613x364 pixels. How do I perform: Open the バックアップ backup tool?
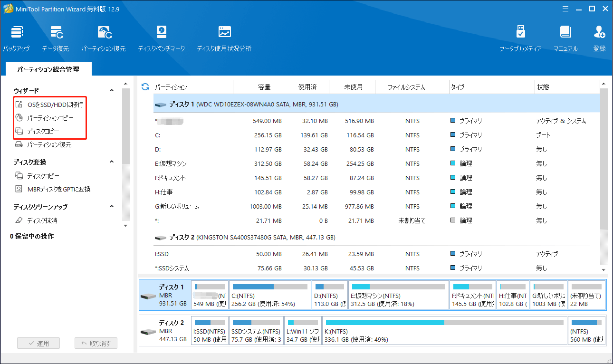(17, 38)
